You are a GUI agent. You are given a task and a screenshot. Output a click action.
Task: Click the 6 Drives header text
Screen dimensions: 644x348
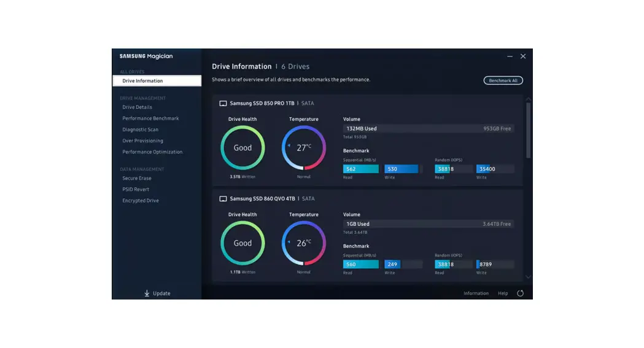coord(295,66)
